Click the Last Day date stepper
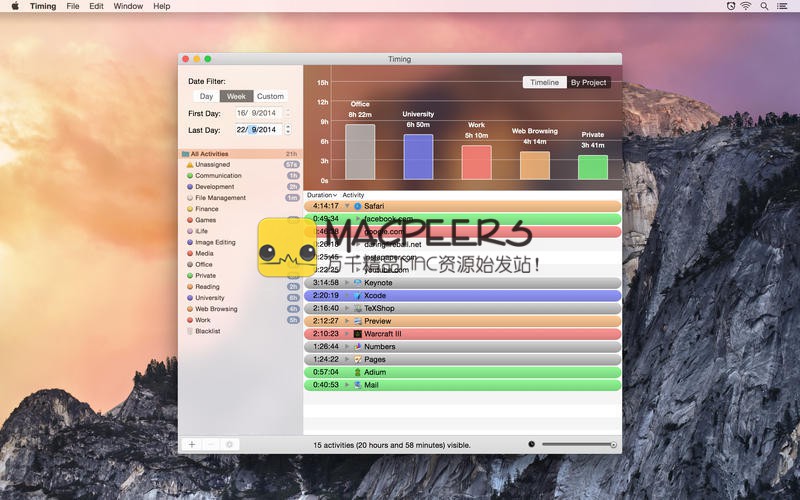 288,130
